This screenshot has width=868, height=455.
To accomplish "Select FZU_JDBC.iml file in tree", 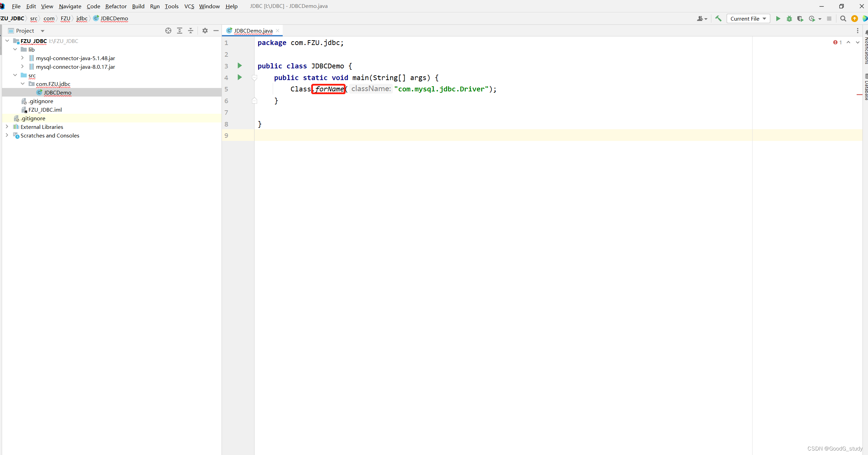I will (45, 110).
